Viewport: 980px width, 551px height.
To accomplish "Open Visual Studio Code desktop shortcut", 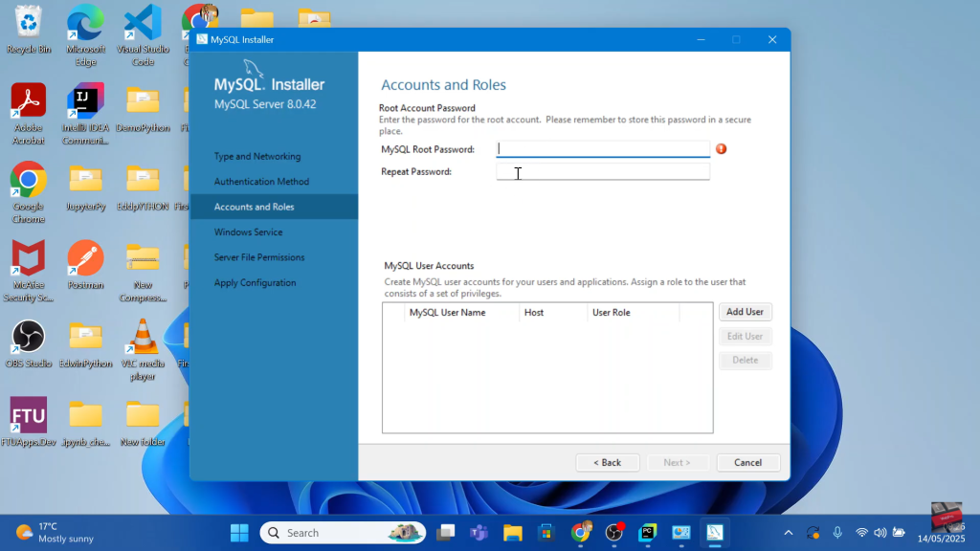I will coord(143,35).
